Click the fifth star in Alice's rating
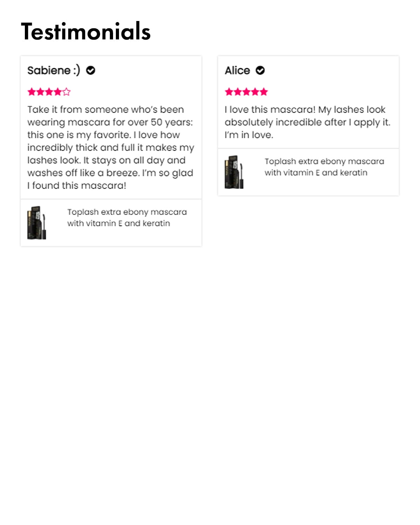420x525 pixels. [x=264, y=92]
